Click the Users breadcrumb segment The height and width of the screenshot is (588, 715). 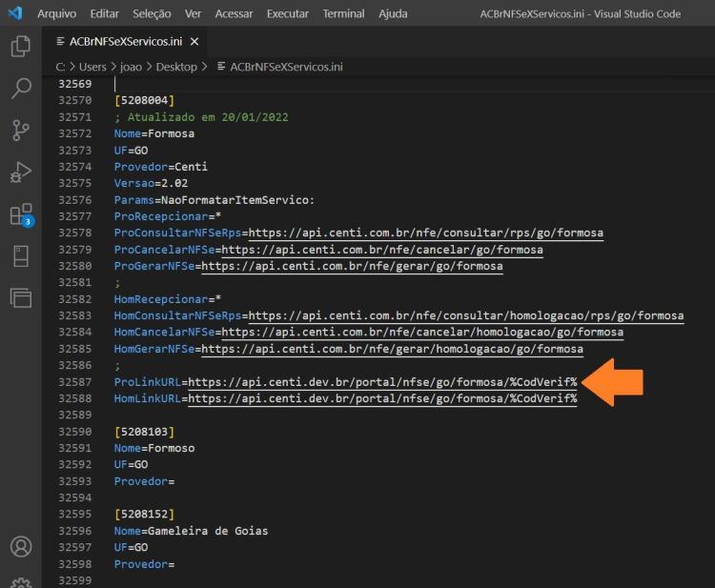92,67
